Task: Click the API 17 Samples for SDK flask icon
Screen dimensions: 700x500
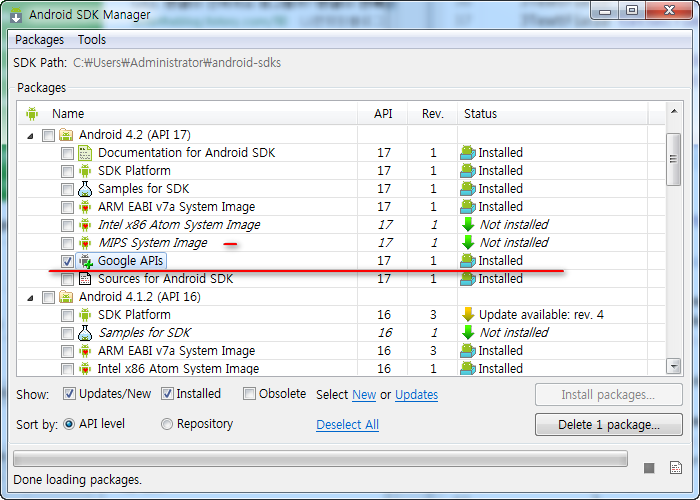Action: [85, 189]
